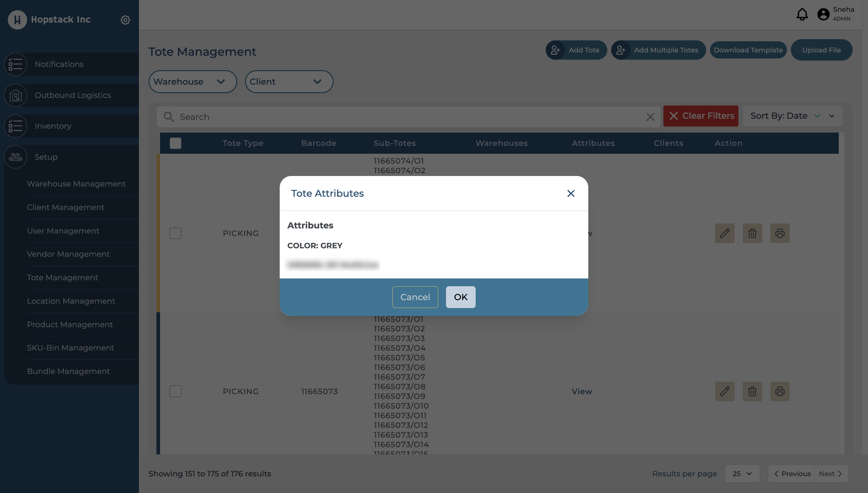
Task: Click into the Search input field
Action: coord(406,117)
